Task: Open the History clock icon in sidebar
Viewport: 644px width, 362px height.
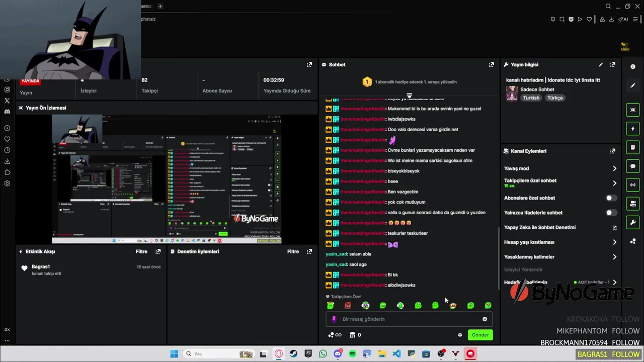Action: coord(7,150)
